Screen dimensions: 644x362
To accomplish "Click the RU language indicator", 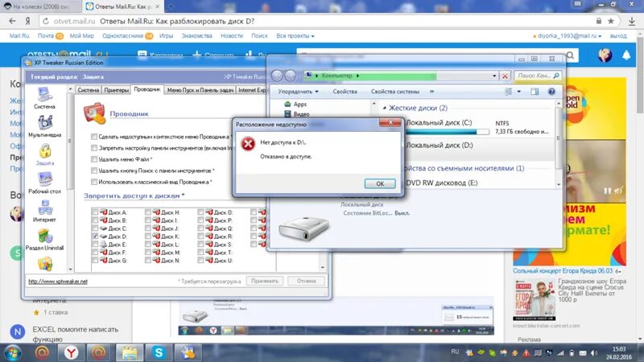I will [x=455, y=352].
